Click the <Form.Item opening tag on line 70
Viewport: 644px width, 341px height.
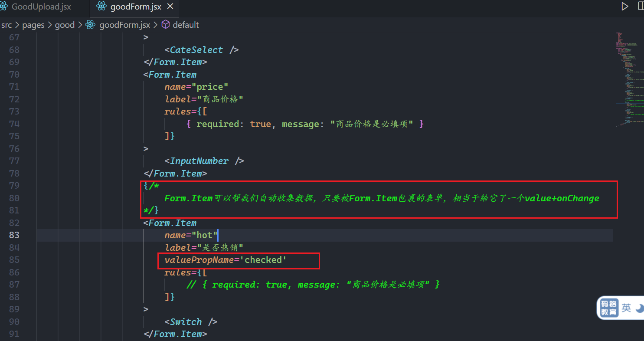(170, 75)
